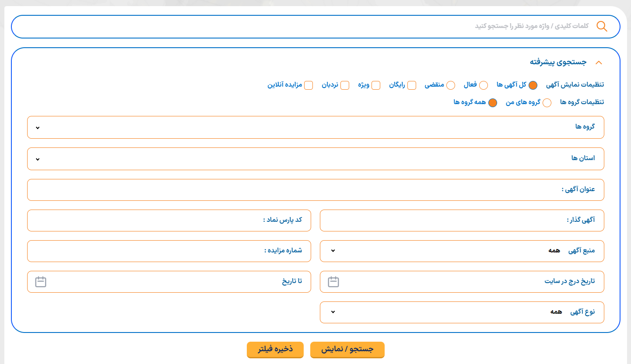631x364 pixels.
Task: Tick the ویژه checkbox
Action: 376,85
